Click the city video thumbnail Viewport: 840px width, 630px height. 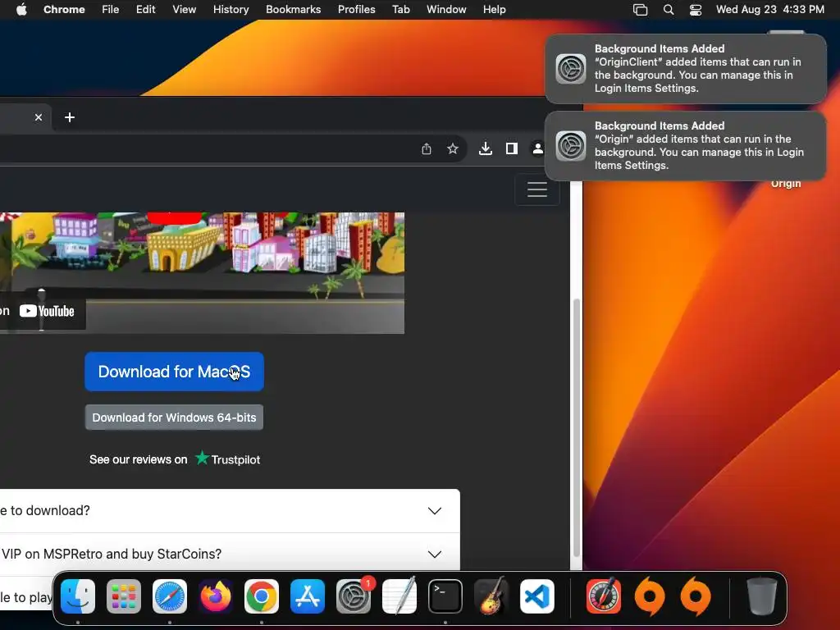click(202, 272)
